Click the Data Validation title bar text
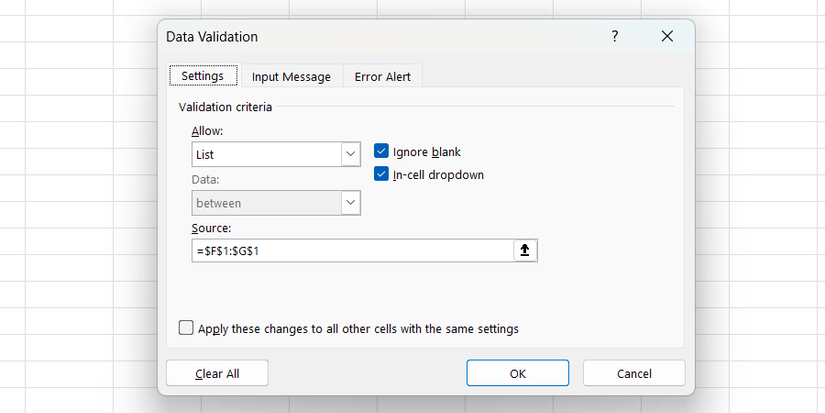The width and height of the screenshot is (825, 413). 211,37
